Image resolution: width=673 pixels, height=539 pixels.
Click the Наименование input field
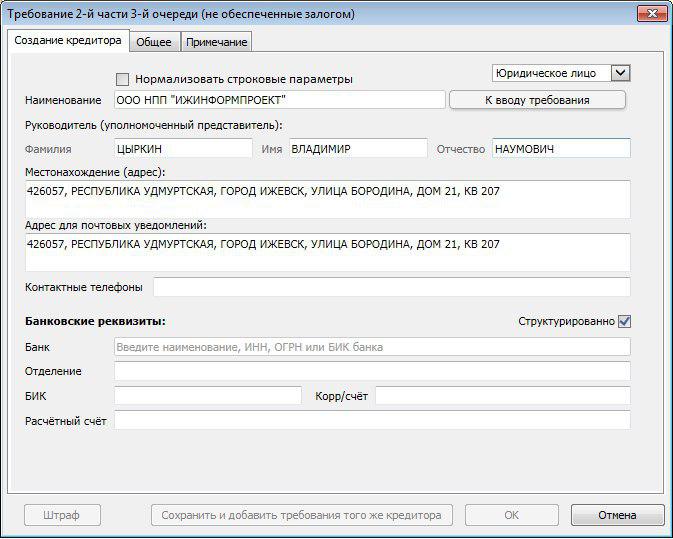(x=278, y=100)
